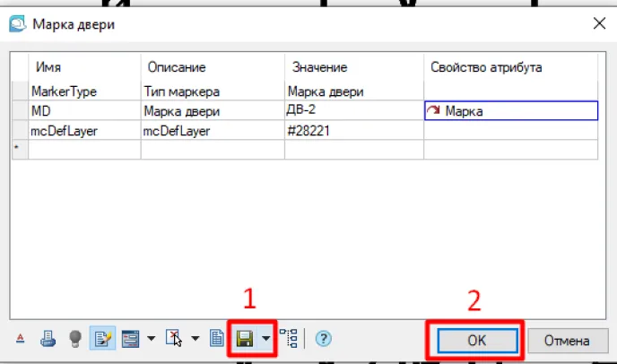Toggle the light bulb icon
Image resolution: width=617 pixels, height=364 pixels.
coord(76,338)
